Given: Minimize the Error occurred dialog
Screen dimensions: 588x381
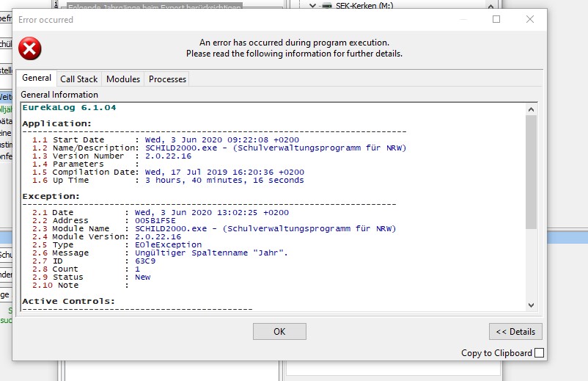Looking at the screenshot, I should tap(463, 20).
